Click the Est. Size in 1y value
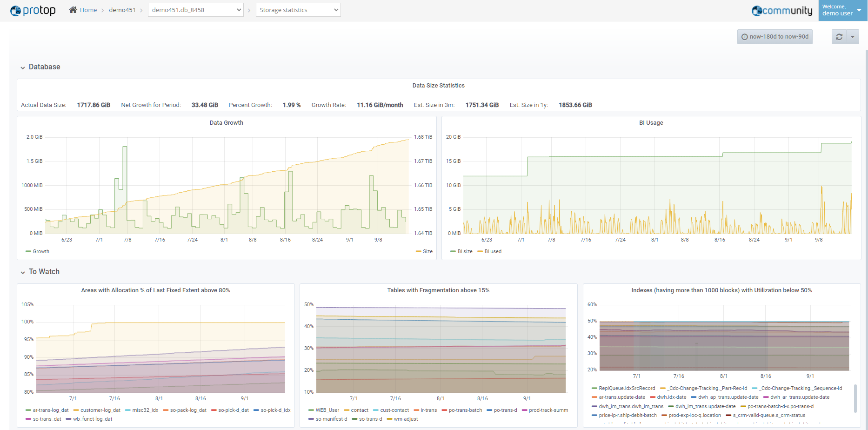 click(575, 105)
